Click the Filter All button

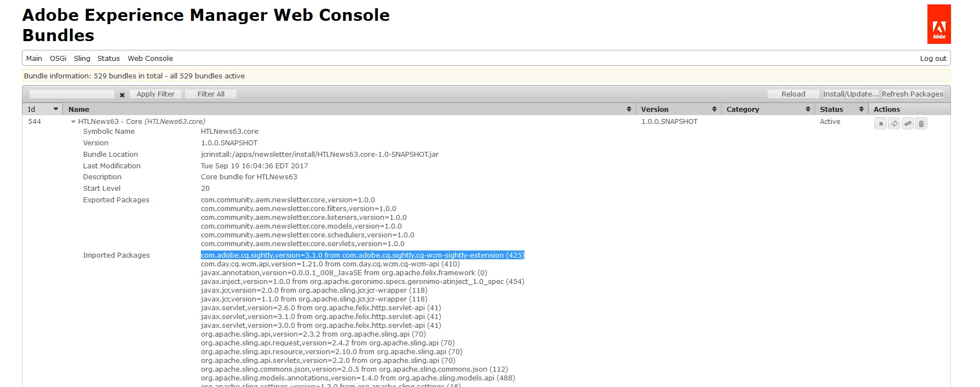[211, 94]
